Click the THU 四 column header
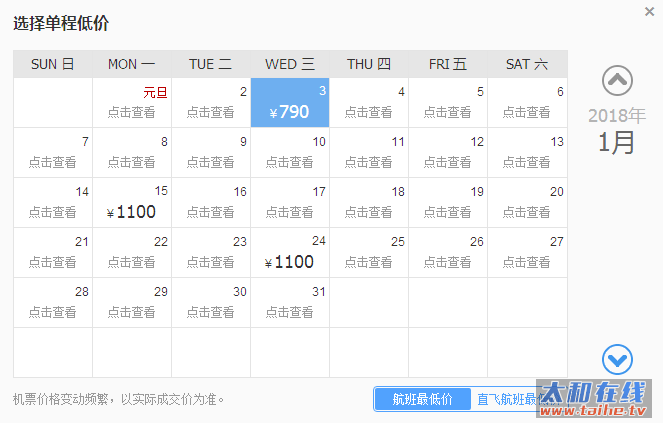This screenshot has width=663, height=423. click(369, 64)
